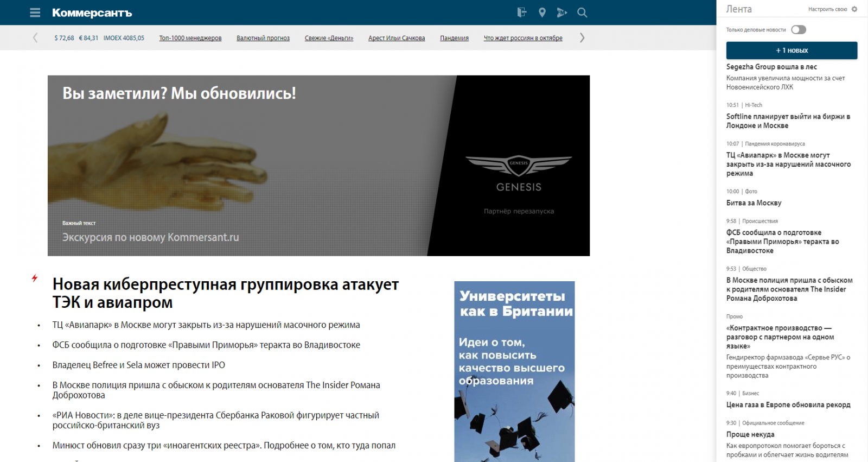Open feed item about The Insider обыск
The image size is (868, 462).
click(789, 289)
